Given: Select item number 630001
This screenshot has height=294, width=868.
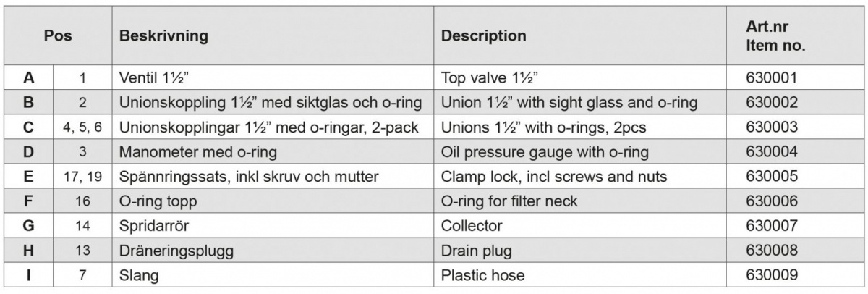Looking at the screenshot, I should click(x=770, y=75).
